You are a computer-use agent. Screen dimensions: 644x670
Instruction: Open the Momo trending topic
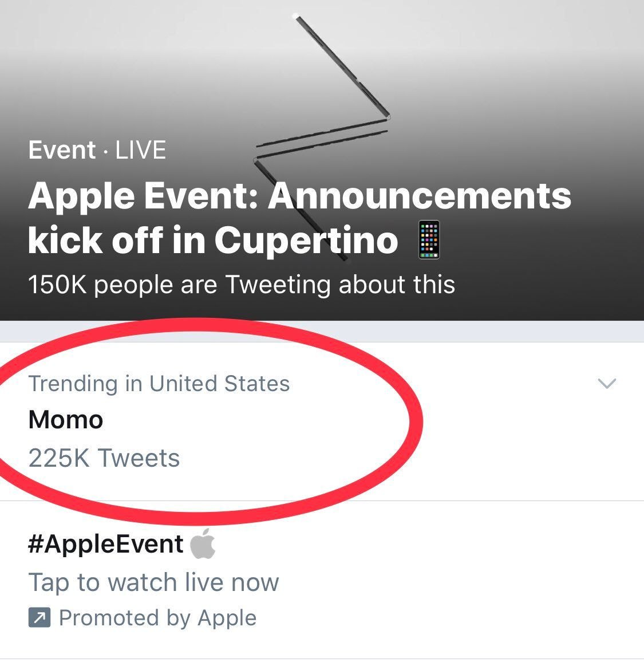[66, 420]
